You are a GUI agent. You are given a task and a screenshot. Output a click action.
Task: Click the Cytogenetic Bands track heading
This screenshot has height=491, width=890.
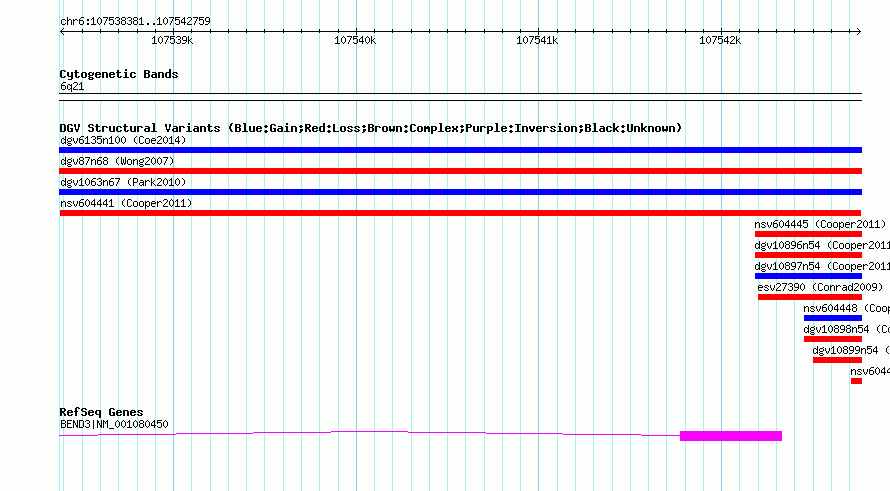(119, 74)
